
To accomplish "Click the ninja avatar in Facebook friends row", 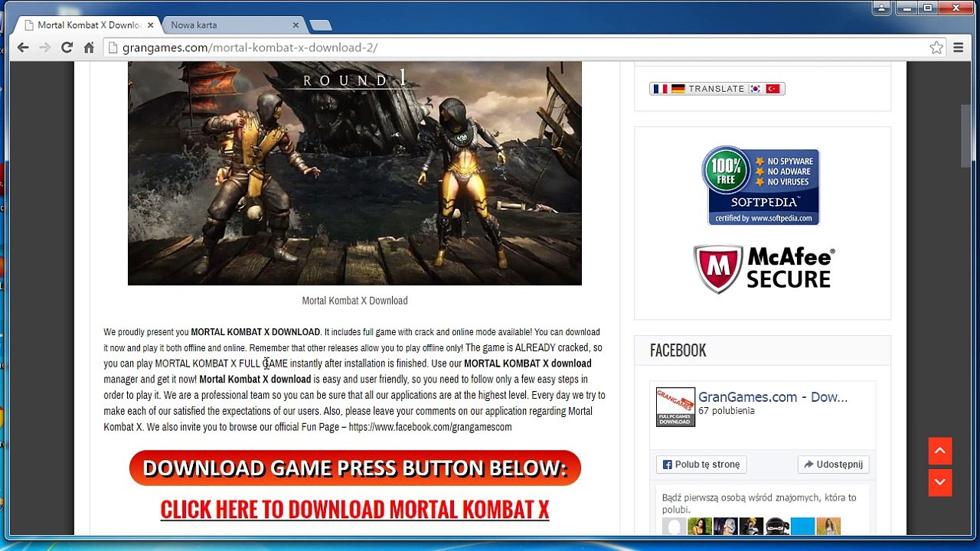I will tap(776, 527).
